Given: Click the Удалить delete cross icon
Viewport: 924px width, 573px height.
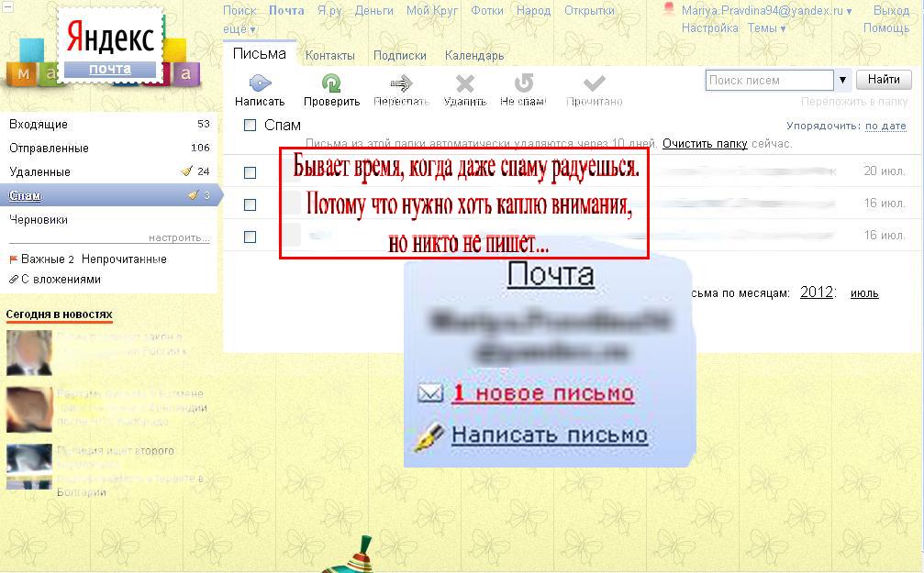Looking at the screenshot, I should pyautogui.click(x=465, y=83).
